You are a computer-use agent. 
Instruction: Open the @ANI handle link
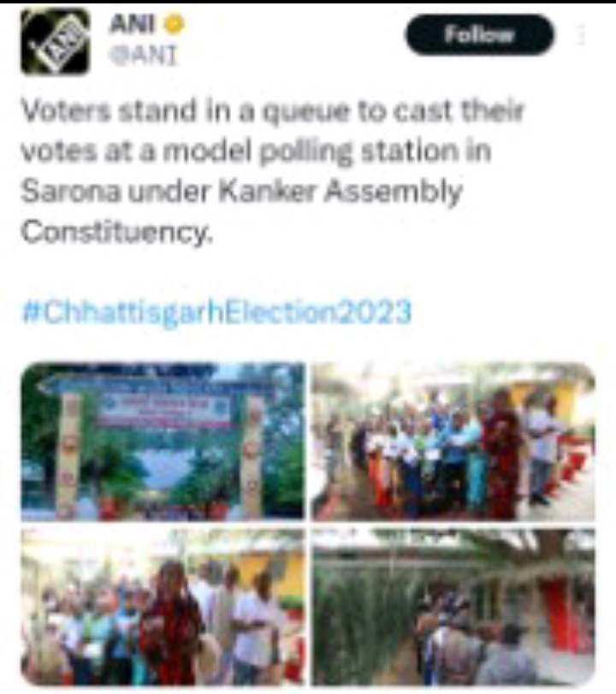(143, 56)
